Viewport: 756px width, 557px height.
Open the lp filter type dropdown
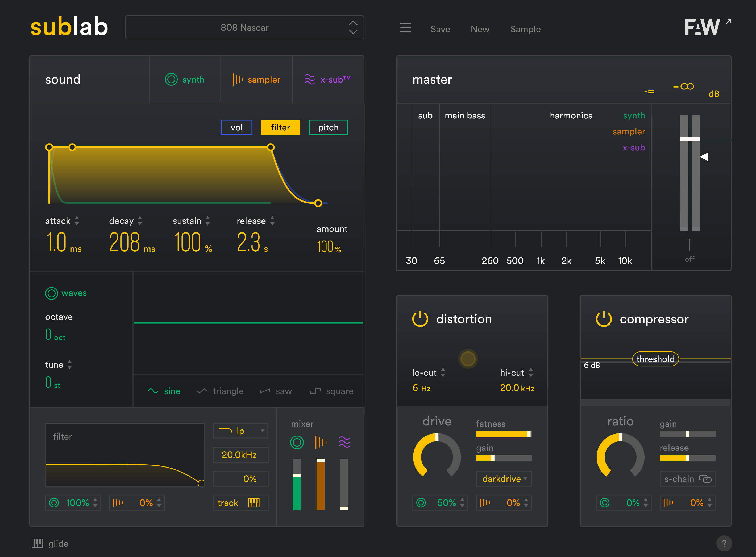point(240,431)
